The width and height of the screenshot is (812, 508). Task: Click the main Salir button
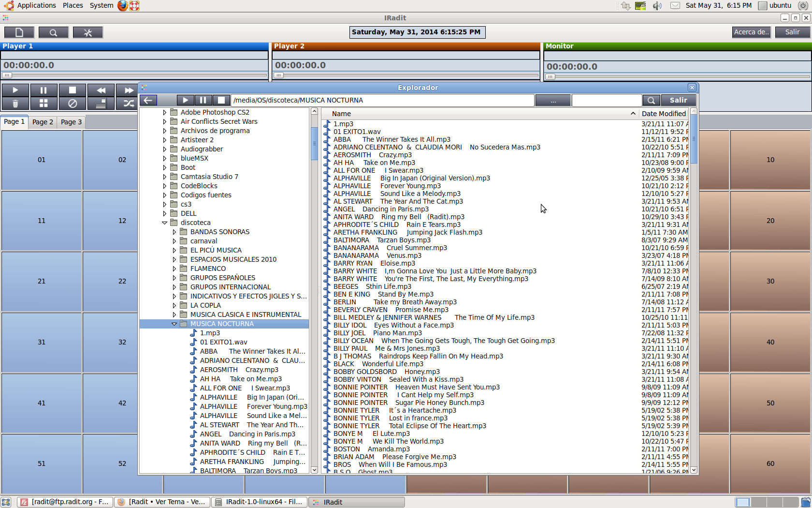point(792,32)
